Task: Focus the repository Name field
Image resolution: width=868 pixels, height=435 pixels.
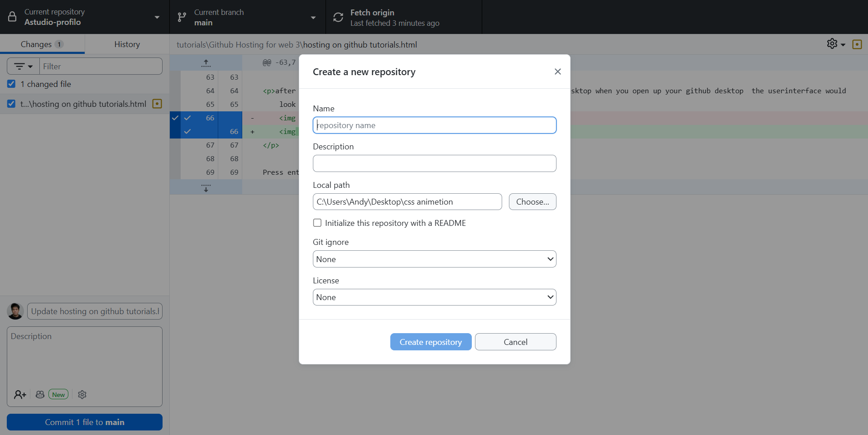Action: coord(434,125)
